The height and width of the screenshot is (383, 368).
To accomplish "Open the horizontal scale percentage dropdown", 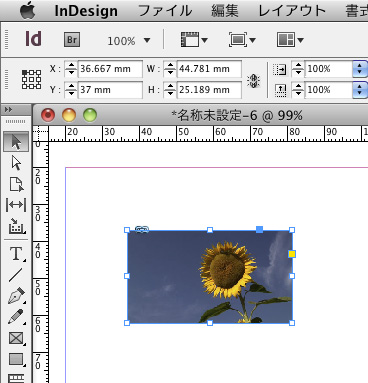I will click(x=360, y=69).
